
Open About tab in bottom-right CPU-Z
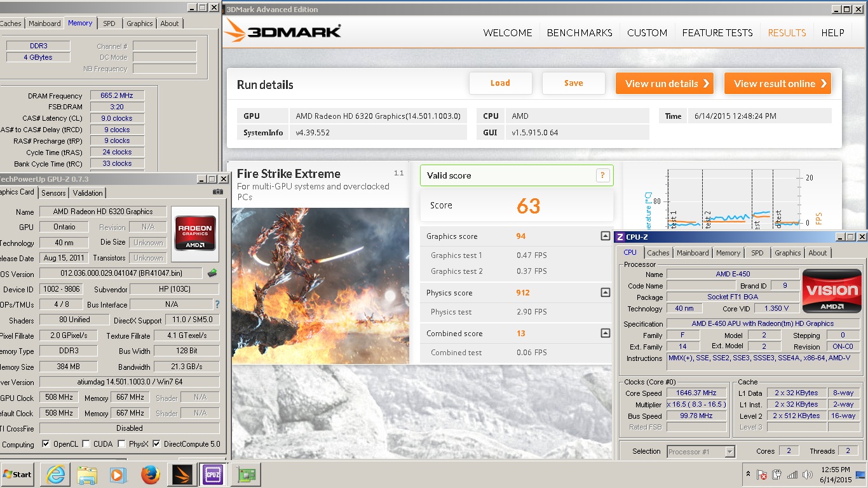[x=818, y=253]
